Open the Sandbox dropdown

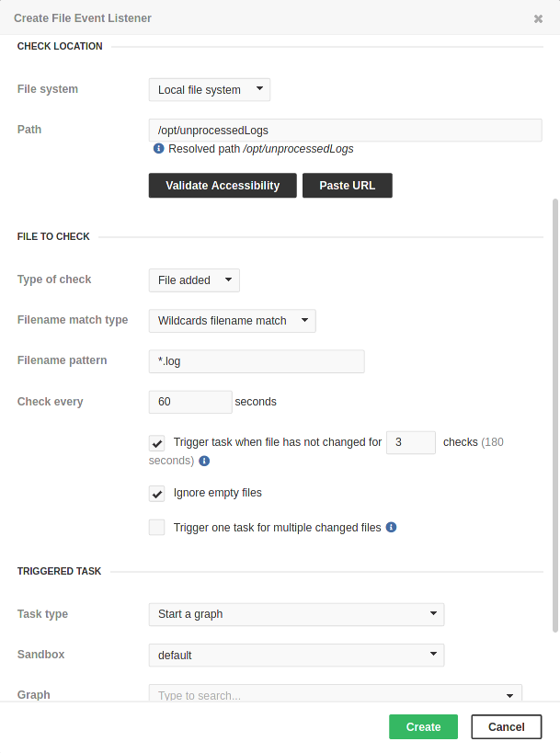pos(296,655)
